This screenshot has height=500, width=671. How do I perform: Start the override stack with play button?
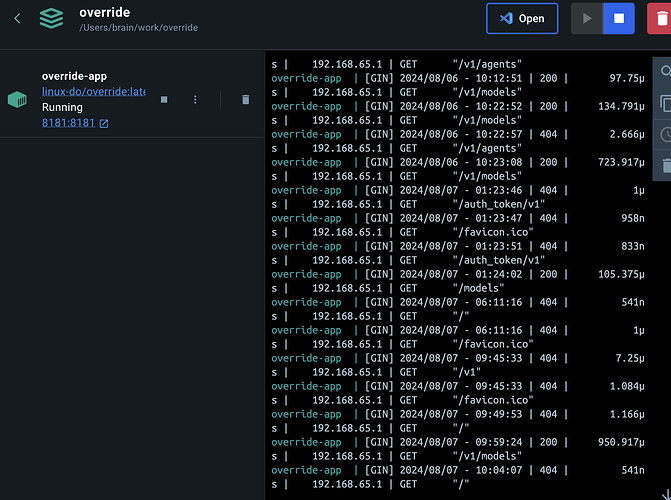(x=587, y=18)
